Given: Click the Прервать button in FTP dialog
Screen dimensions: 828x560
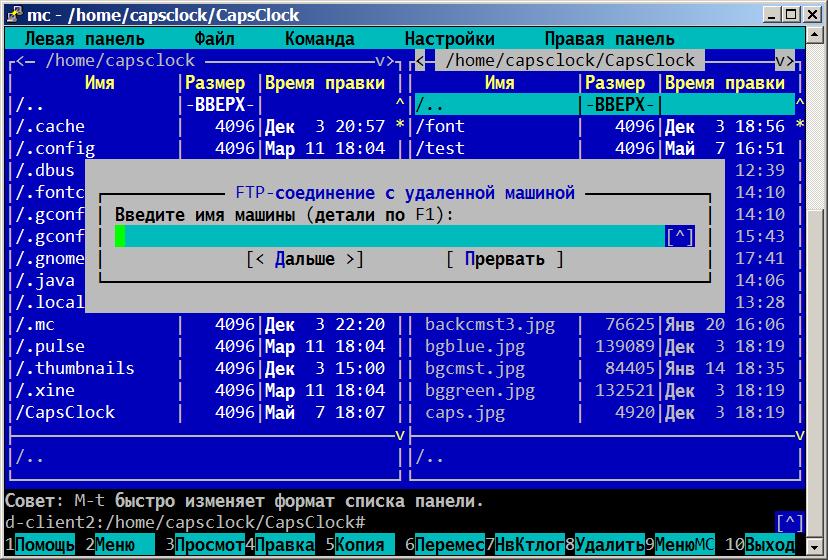Looking at the screenshot, I should [505, 259].
